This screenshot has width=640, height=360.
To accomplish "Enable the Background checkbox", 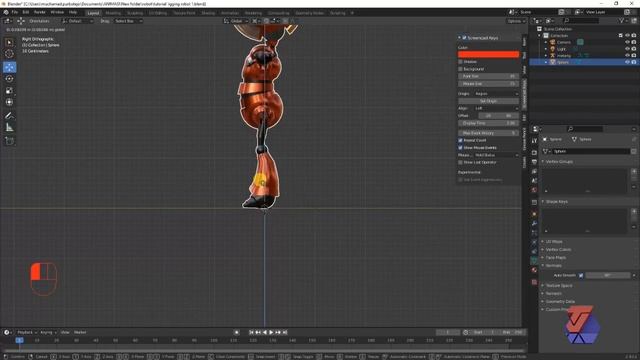I will pyautogui.click(x=460, y=69).
